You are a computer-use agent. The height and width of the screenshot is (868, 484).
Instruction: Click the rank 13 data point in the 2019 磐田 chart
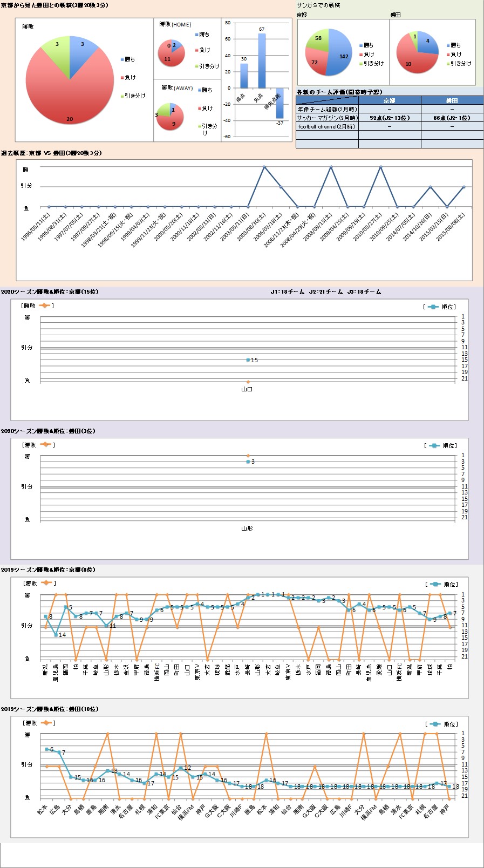pos(107,771)
